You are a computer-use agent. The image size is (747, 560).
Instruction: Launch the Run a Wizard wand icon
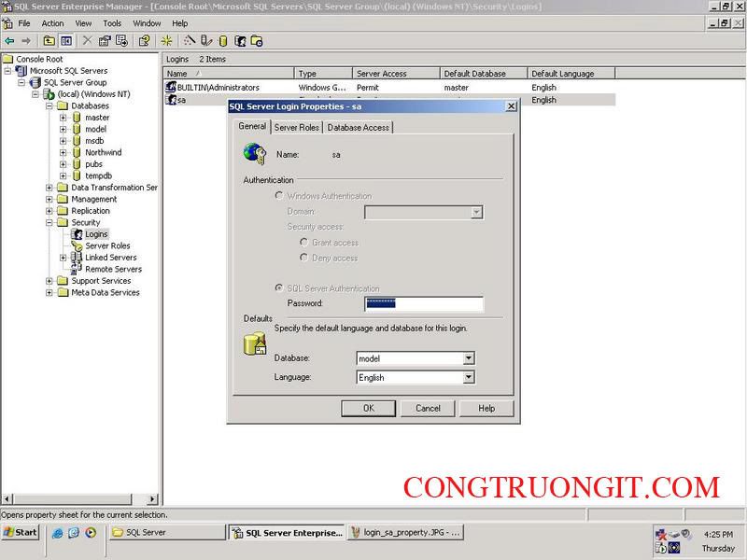190,41
